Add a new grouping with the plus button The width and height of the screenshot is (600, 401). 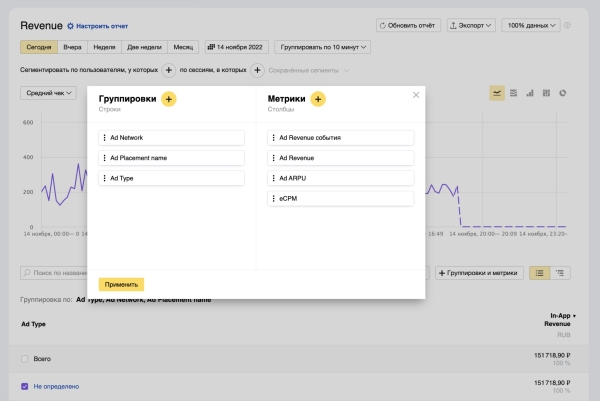click(x=168, y=99)
